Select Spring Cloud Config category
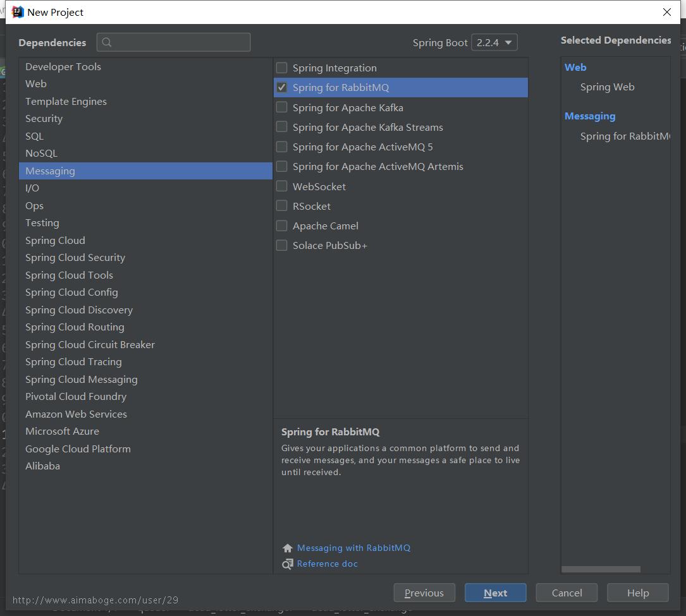Screen dimensions: 686x616 [145, 293]
